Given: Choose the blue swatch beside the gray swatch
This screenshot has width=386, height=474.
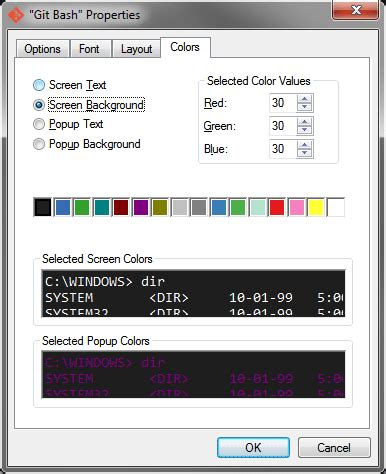Looking at the screenshot, I should click(219, 207).
